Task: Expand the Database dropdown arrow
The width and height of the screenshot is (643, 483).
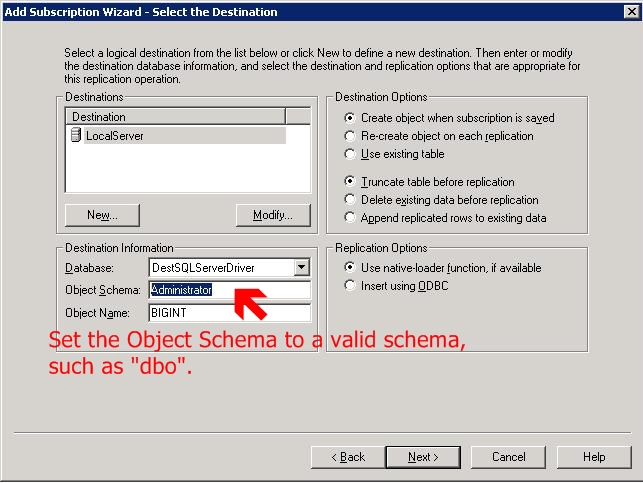Action: (301, 268)
